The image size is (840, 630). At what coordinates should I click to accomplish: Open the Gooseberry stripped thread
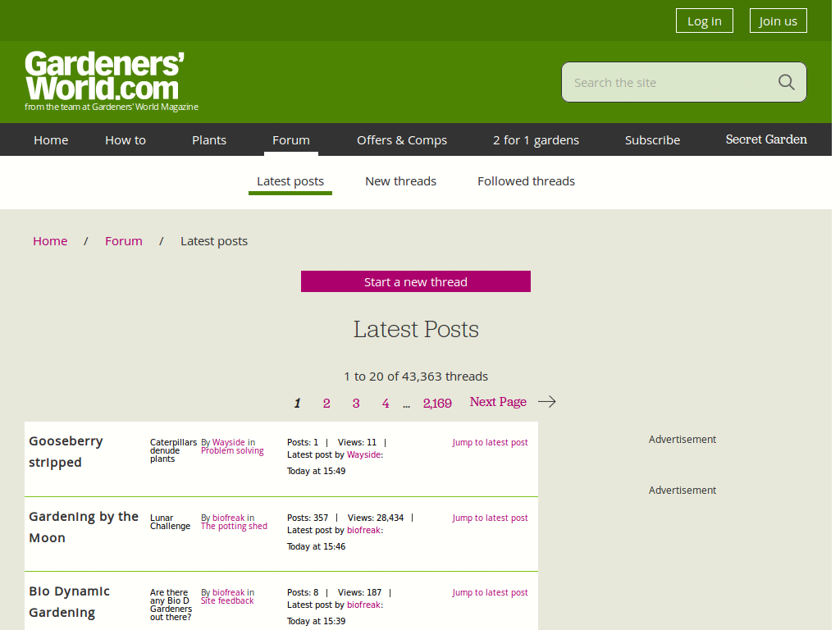[x=66, y=451]
